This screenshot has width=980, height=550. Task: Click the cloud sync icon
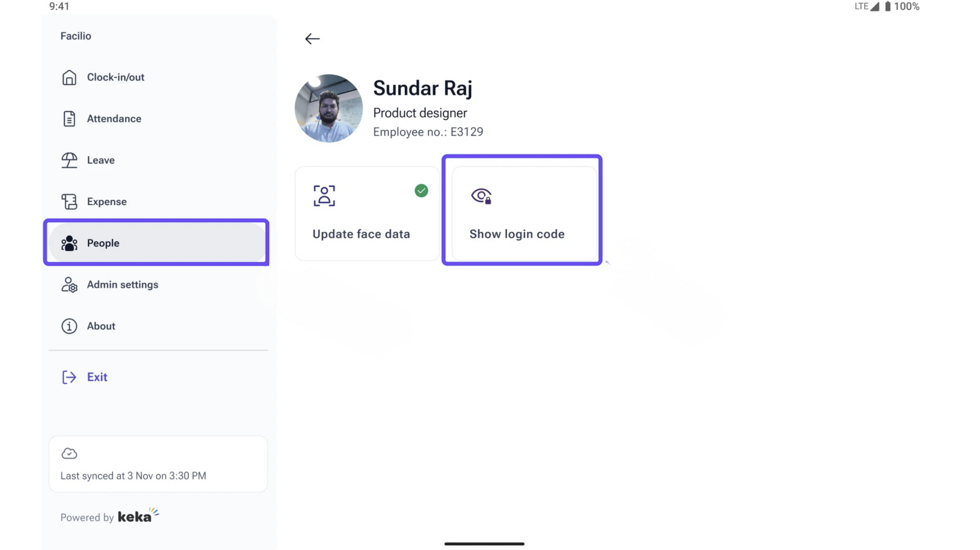[69, 453]
